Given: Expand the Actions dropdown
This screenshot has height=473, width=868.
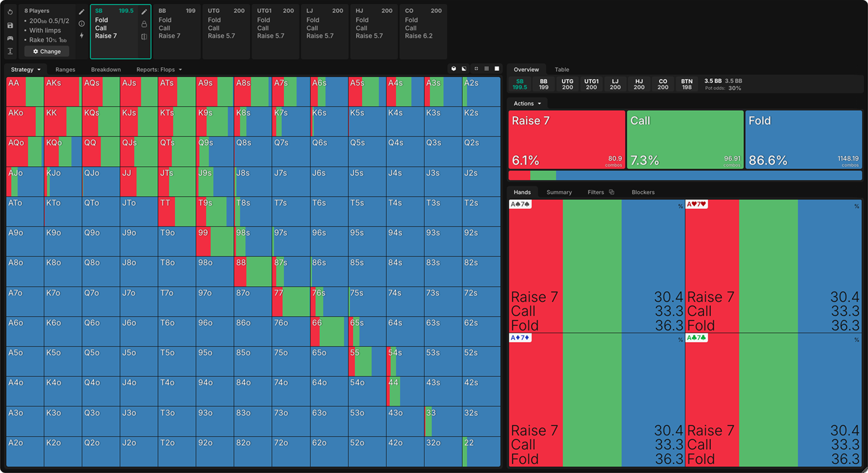Looking at the screenshot, I should point(527,104).
